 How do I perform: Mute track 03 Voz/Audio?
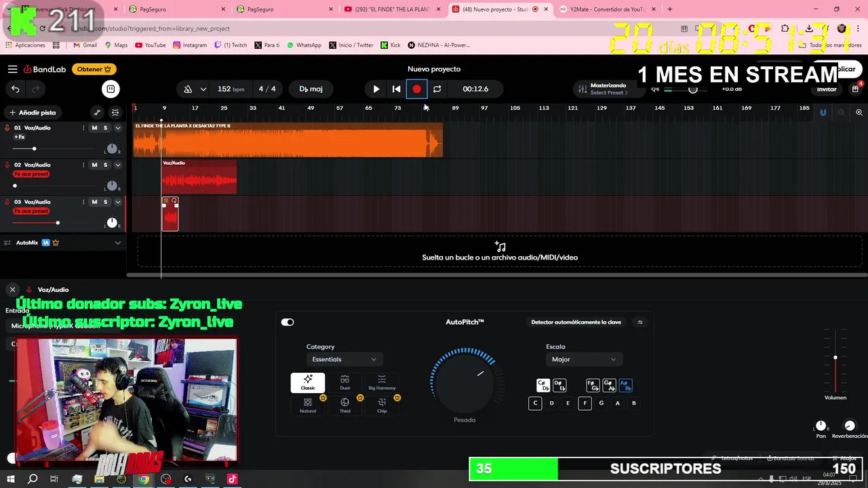94,202
